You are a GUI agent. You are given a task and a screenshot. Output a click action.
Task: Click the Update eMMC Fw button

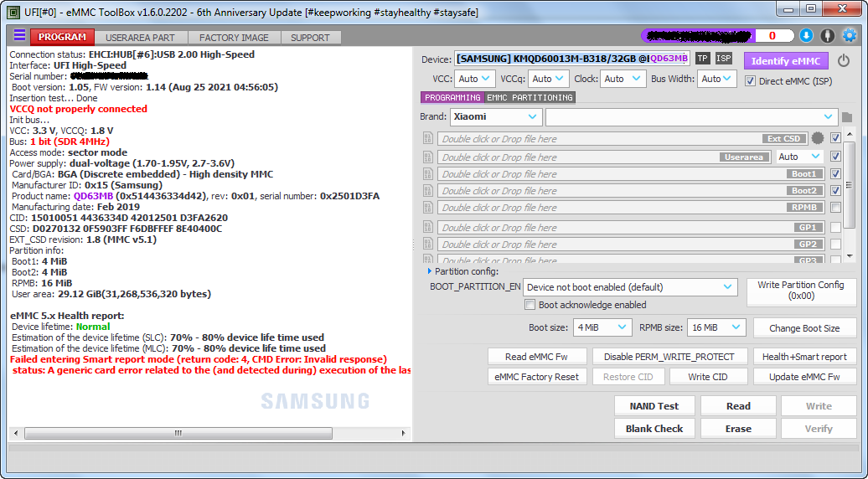click(804, 377)
